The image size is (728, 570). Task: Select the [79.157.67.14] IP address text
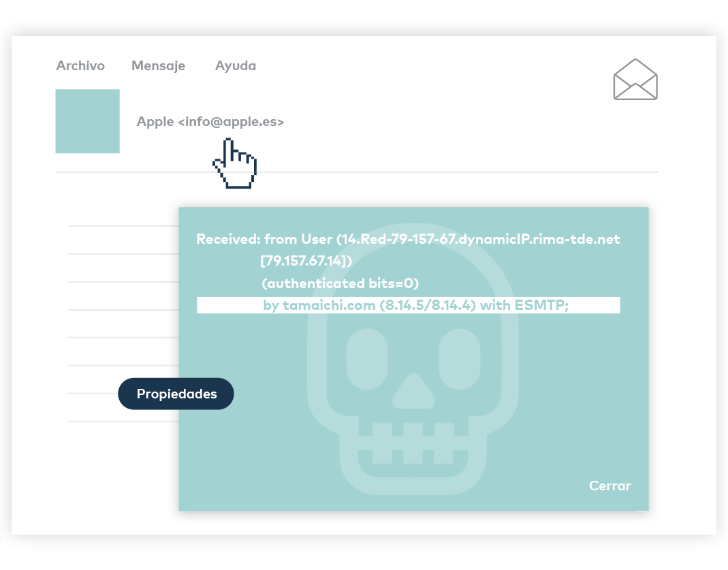(306, 261)
